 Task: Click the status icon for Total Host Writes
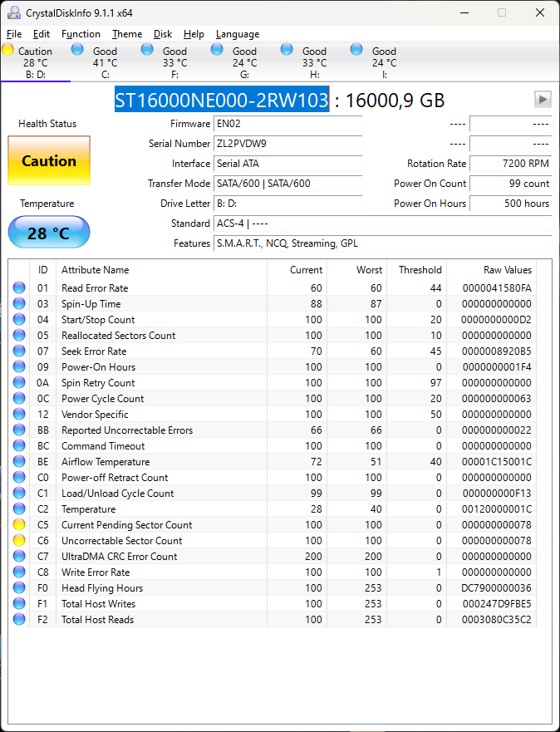[19, 603]
